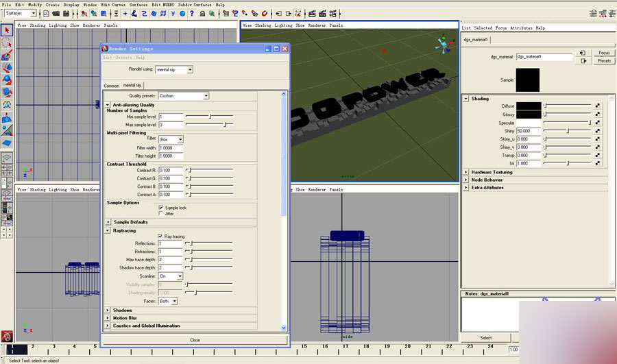Click the Diffuse color swatch
Image resolution: width=617 pixels, height=364 pixels.
(528, 106)
